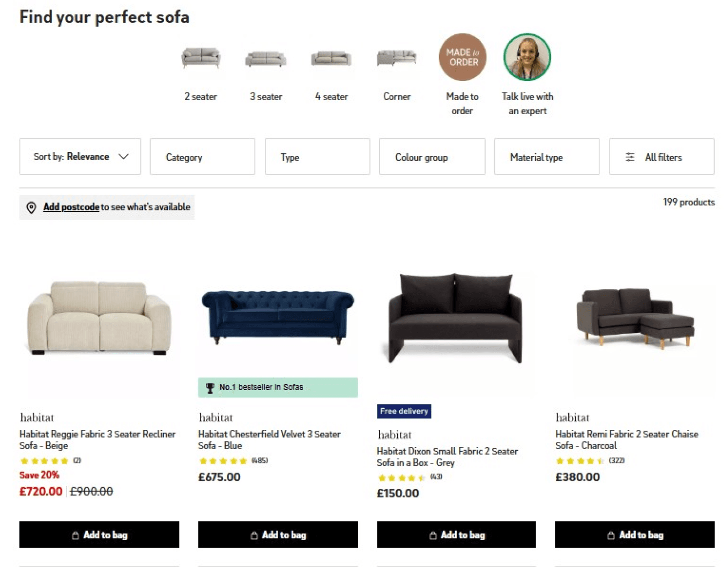
Task: Open the Category filter dropdown
Action: tap(202, 156)
